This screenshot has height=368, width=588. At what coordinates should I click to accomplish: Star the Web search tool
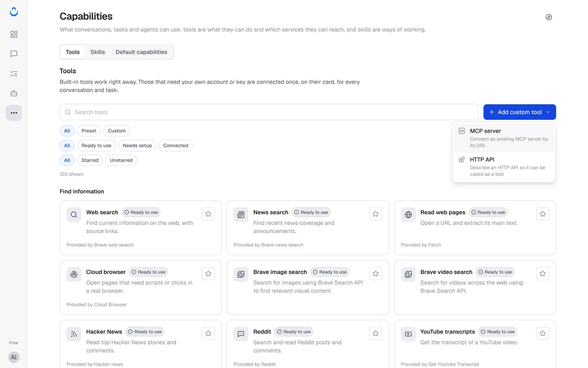pos(208,214)
